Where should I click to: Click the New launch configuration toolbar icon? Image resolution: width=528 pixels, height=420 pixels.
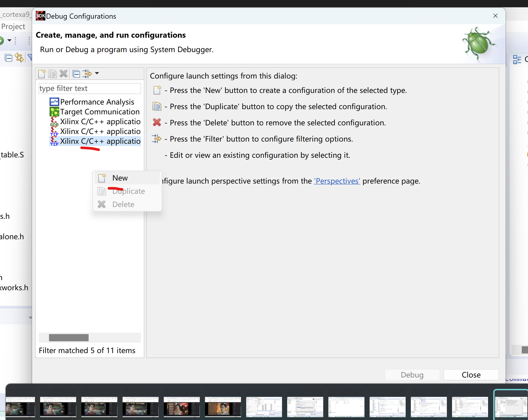42,74
